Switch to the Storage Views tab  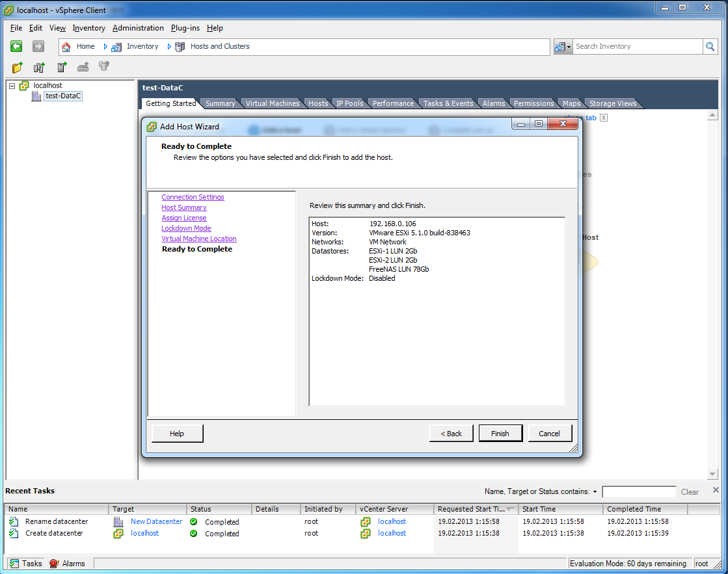click(x=613, y=103)
